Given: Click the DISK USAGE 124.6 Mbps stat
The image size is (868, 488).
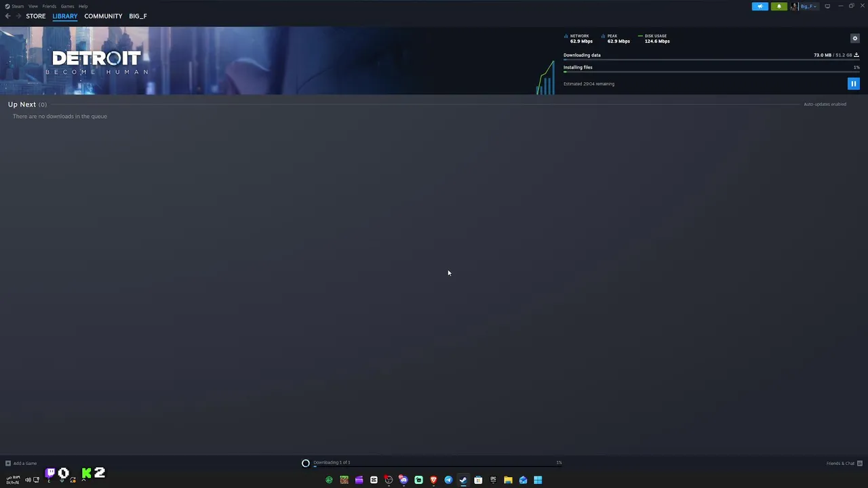Looking at the screenshot, I should (x=654, y=39).
